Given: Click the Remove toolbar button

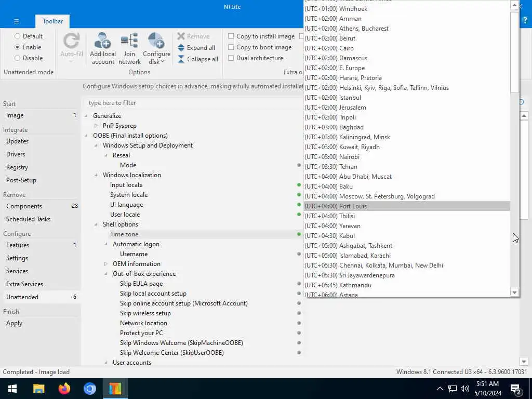Looking at the screenshot, I should (x=193, y=36).
